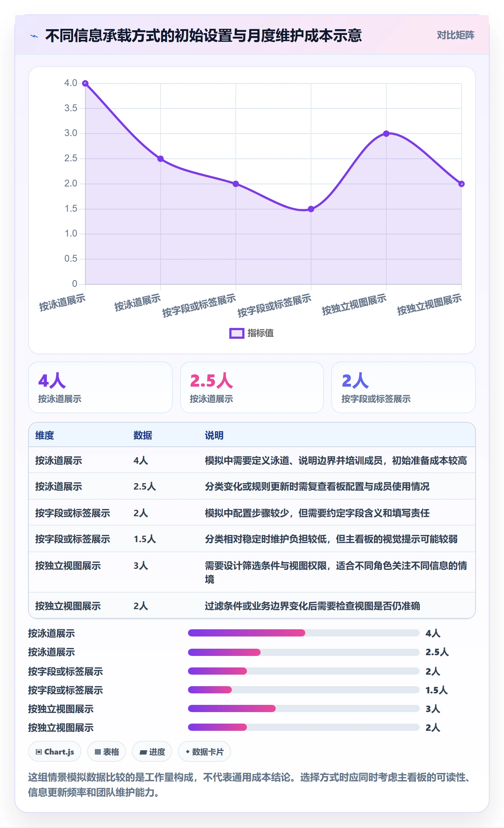Screen dimensions: 504x828
Task: Click the 维度 column header
Action: point(45,435)
